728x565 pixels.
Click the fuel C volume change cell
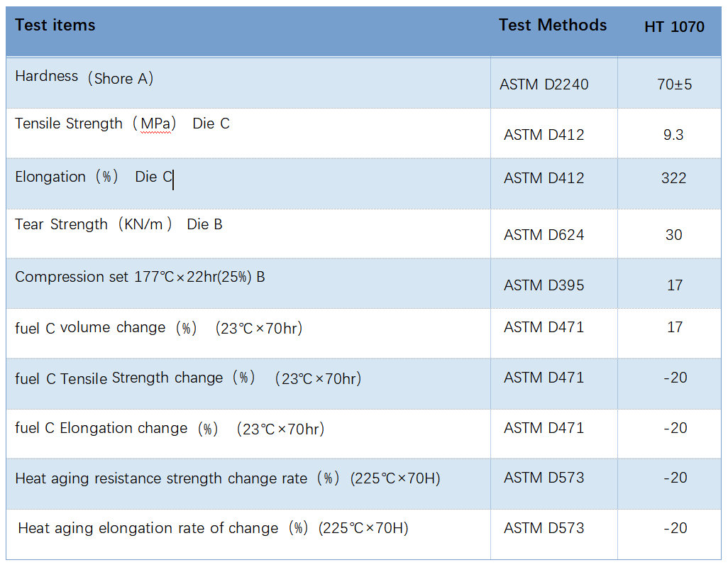pos(158,328)
